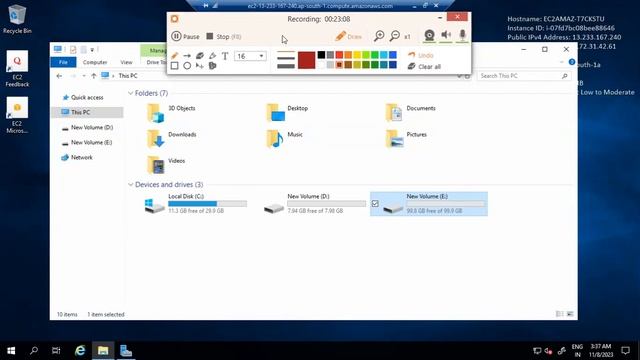Stop the recording
Image resolution: width=640 pixels, height=360 pixels.
[224, 36]
